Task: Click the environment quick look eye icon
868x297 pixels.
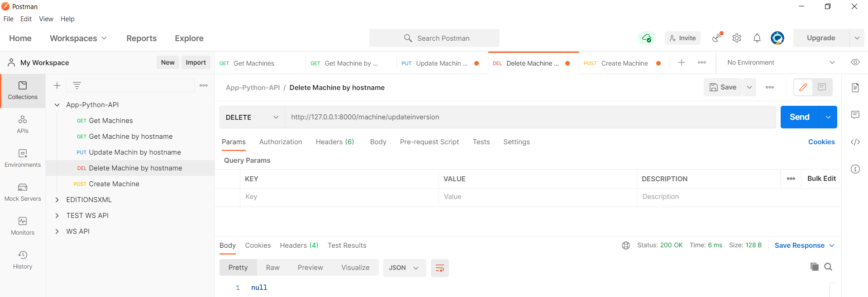Action: pyautogui.click(x=855, y=62)
